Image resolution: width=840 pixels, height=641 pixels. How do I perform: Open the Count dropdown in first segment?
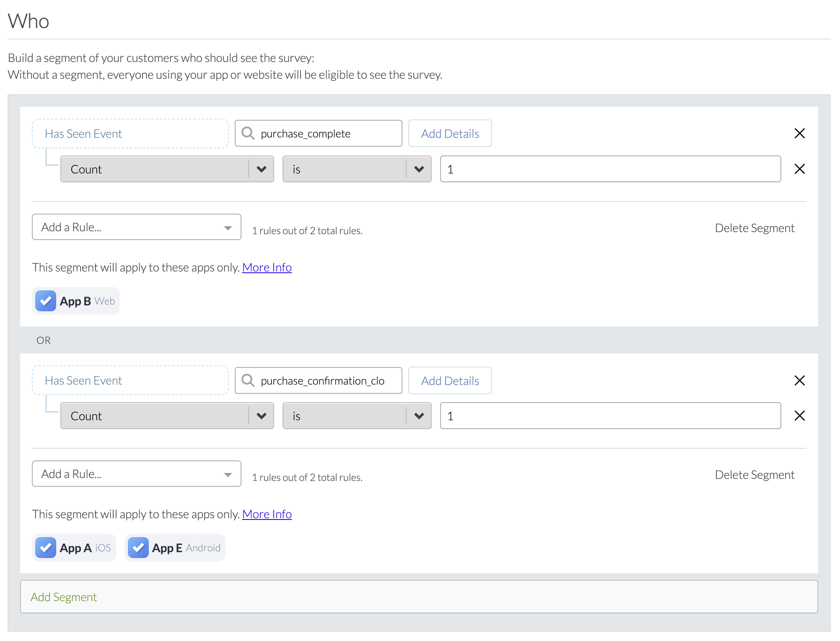click(x=167, y=169)
